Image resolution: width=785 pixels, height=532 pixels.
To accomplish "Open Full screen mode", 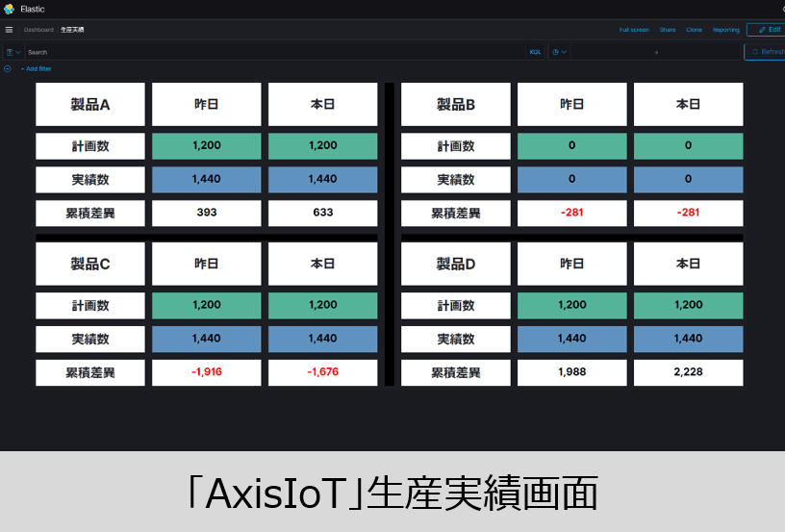I will pyautogui.click(x=634, y=30).
